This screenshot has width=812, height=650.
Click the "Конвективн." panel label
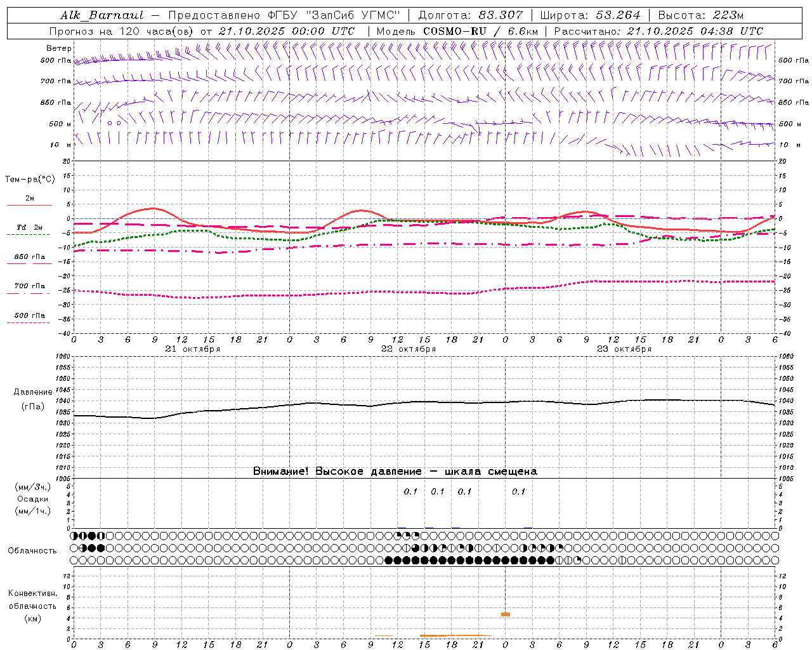coord(32,594)
